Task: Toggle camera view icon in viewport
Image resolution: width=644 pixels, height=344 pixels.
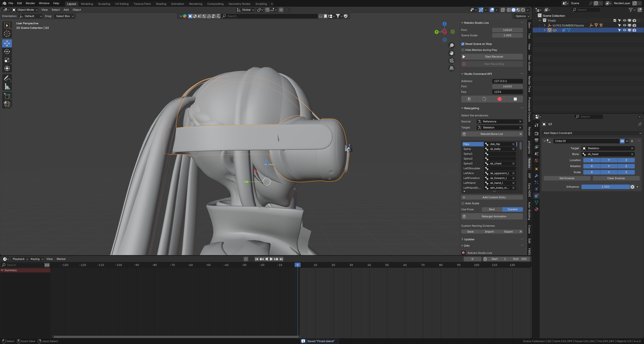Action: point(451,61)
